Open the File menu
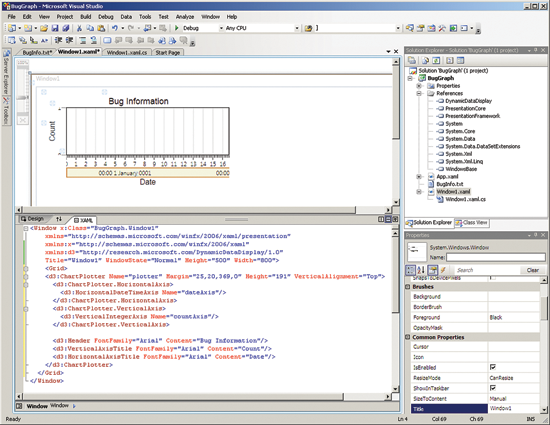This screenshot has height=425, width=550. tap(12, 16)
